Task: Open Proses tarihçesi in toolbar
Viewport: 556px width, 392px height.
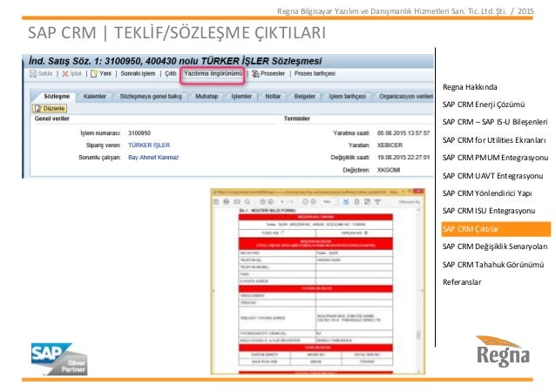Action: pyautogui.click(x=315, y=73)
